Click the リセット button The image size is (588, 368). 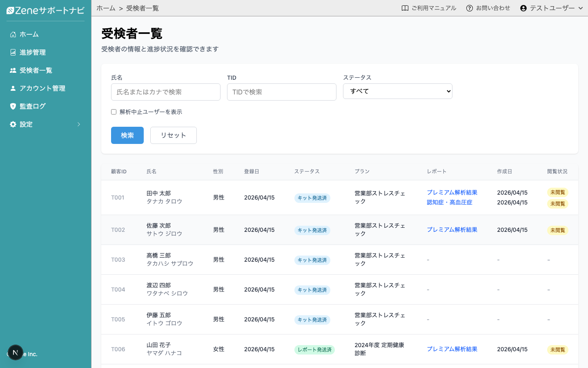[174, 135]
